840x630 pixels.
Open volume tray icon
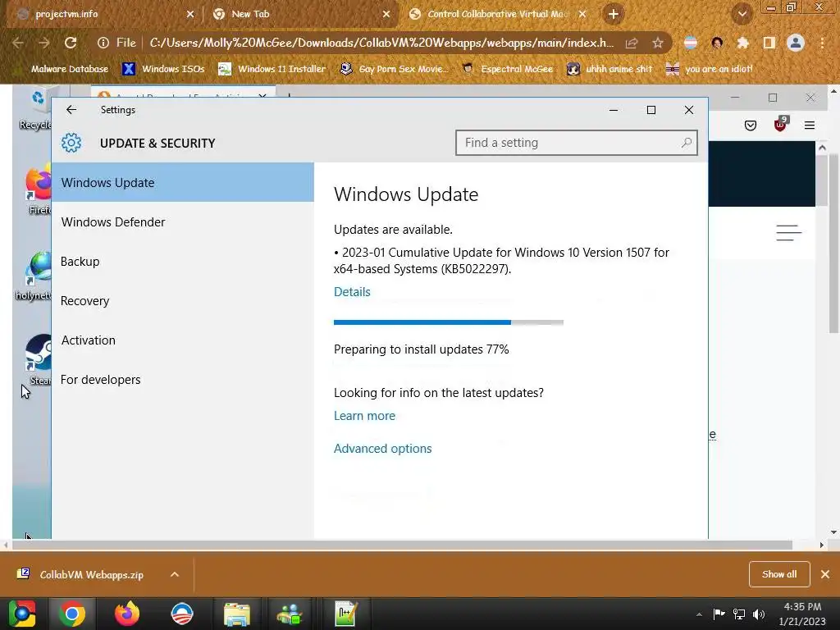tap(759, 614)
